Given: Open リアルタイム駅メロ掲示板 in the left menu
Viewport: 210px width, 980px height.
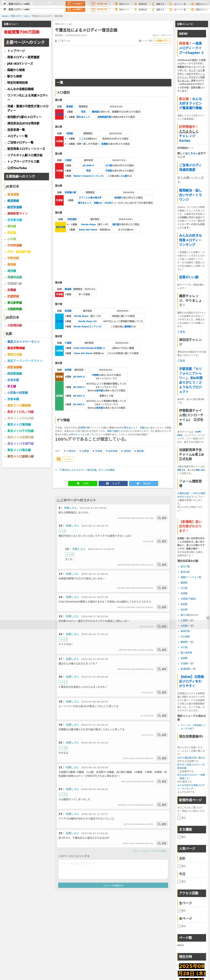Looking at the screenshot, I should click(25, 155).
